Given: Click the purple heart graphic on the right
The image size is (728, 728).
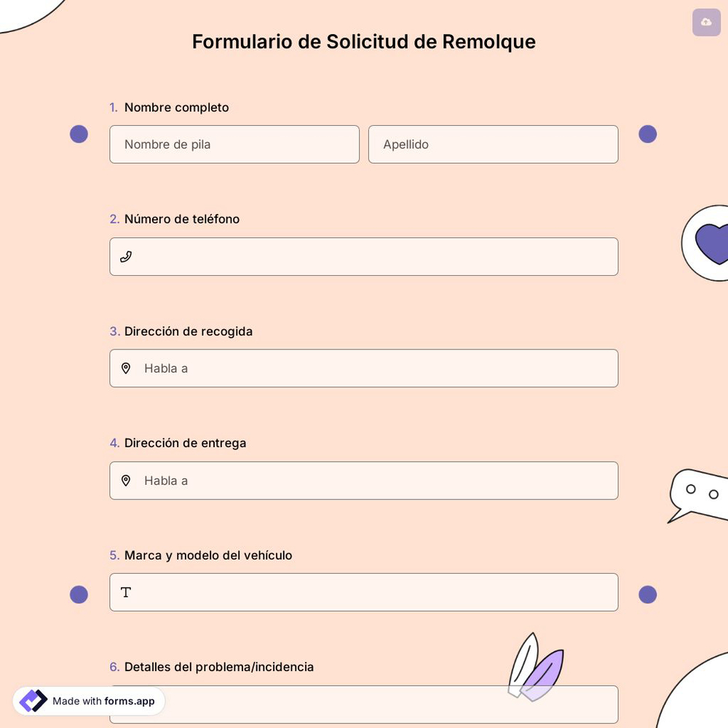Looking at the screenshot, I should (713, 242).
